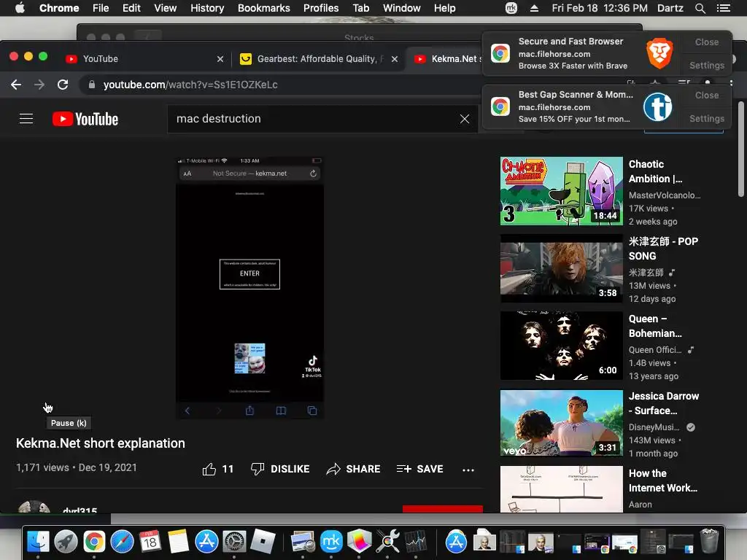Open the View menu
Viewport: 747px width, 560px height.
pos(166,8)
